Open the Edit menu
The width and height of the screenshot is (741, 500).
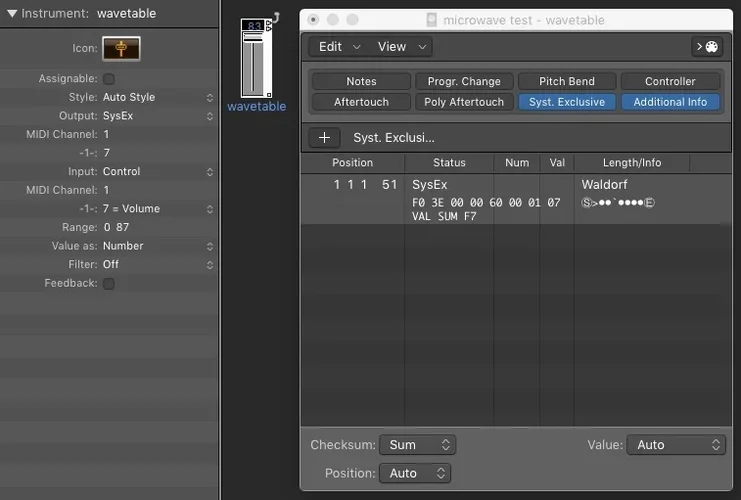click(337, 47)
